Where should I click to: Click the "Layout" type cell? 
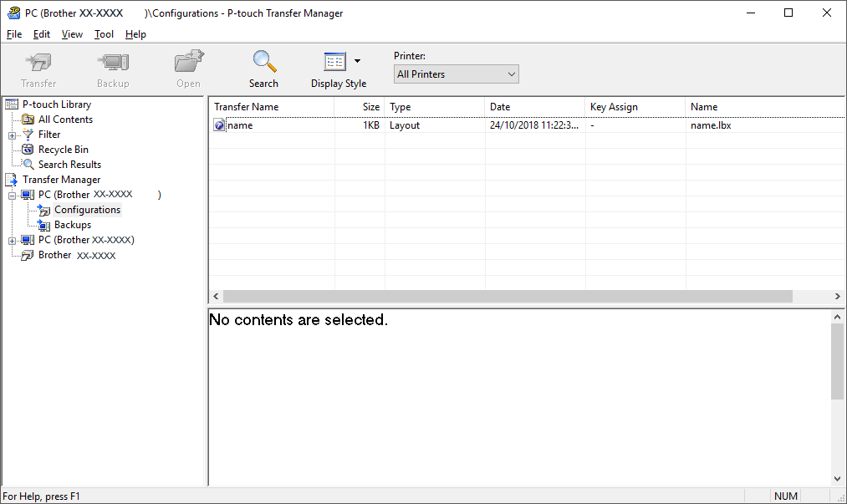(405, 125)
